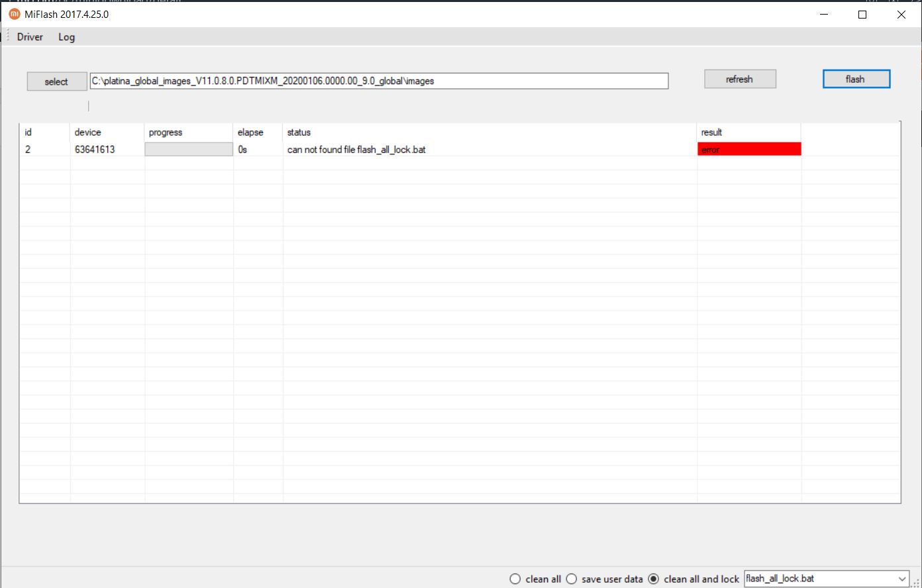
Task: Click the red error result cell
Action: pos(749,150)
